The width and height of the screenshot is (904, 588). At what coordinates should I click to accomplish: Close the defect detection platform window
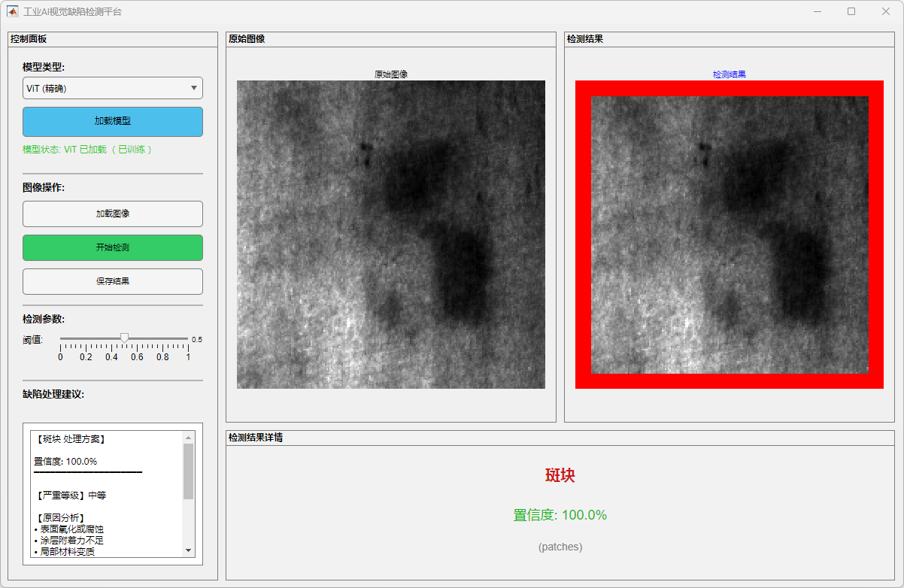885,11
